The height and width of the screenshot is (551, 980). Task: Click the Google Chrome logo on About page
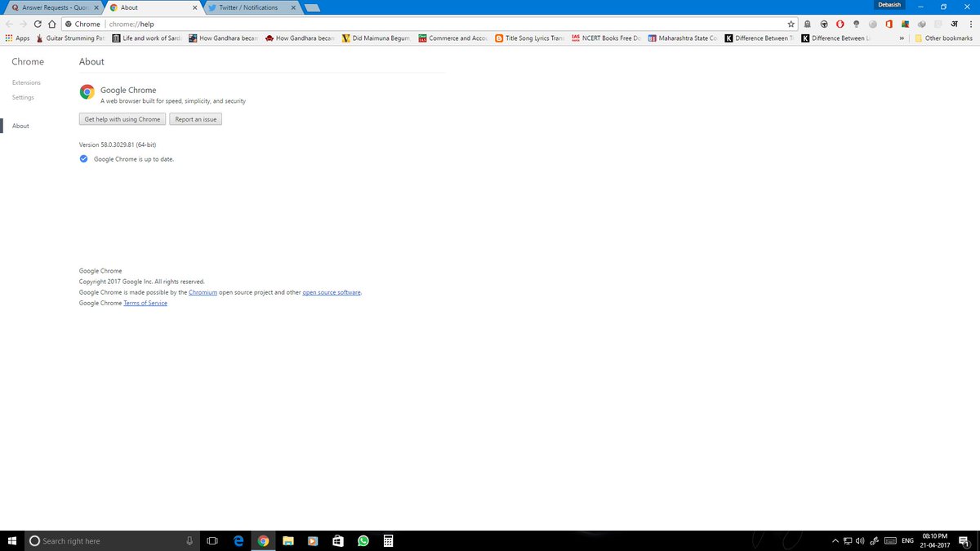[87, 92]
